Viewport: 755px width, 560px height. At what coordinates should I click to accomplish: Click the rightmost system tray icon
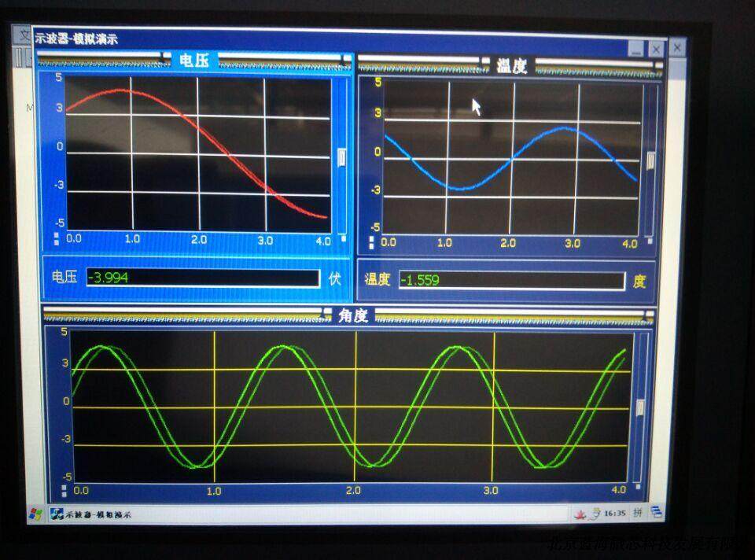pyautogui.click(x=656, y=514)
